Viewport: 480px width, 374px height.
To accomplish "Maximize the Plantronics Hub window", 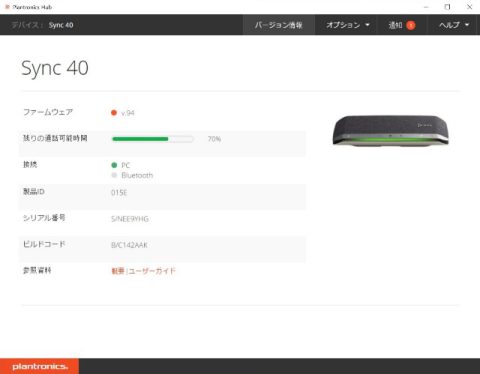I will point(447,7).
